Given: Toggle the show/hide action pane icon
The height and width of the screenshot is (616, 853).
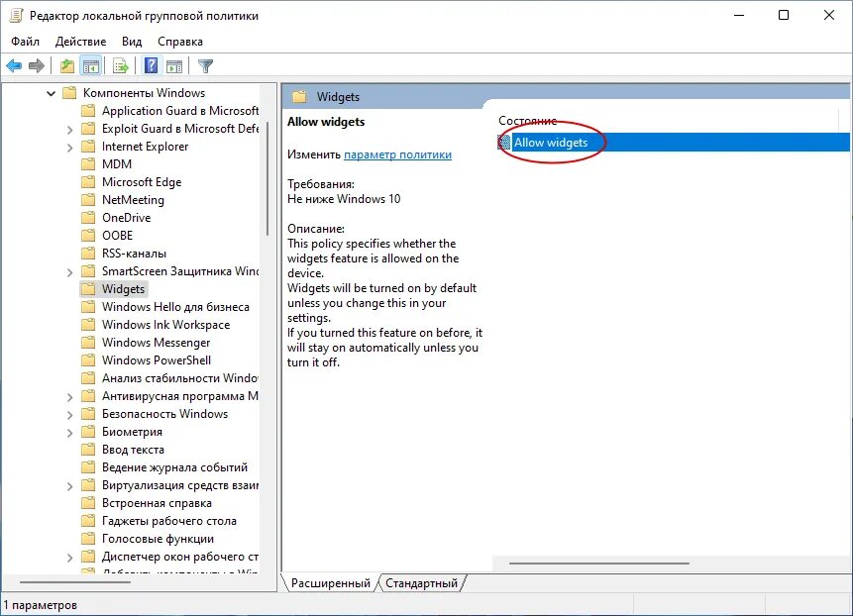Looking at the screenshot, I should (x=174, y=66).
